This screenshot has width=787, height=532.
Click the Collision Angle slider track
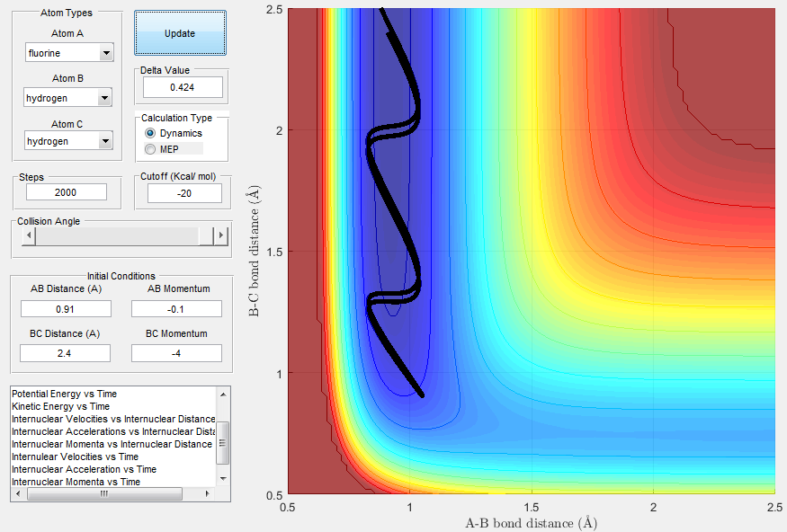118,235
